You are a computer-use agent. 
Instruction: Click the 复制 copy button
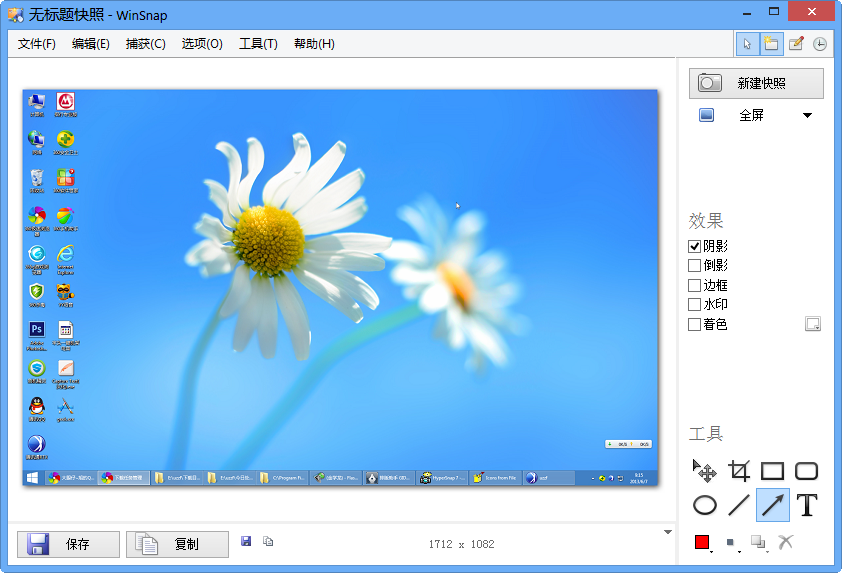click(177, 544)
